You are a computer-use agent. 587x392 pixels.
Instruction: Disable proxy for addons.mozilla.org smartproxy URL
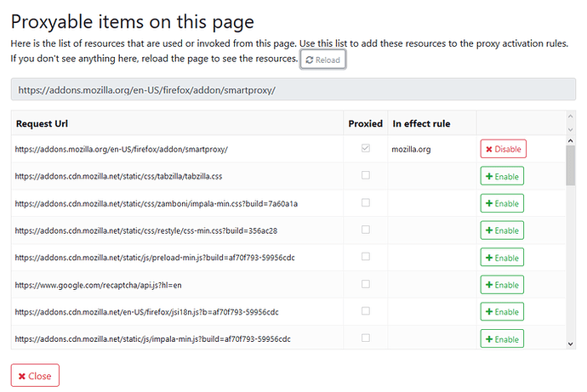pos(503,149)
